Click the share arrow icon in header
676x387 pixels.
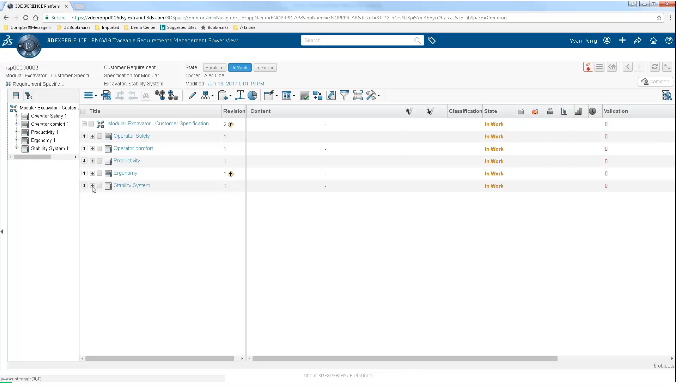tap(638, 41)
